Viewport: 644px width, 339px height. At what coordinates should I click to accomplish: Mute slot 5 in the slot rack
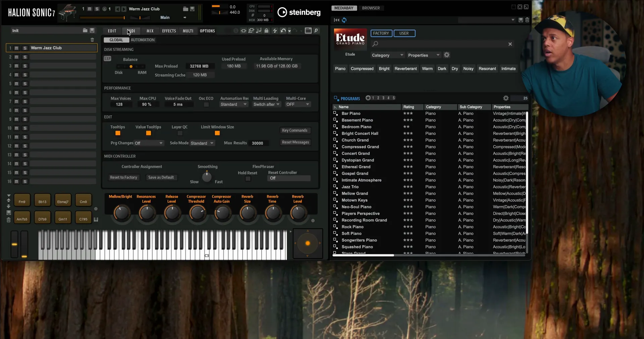pyautogui.click(x=16, y=84)
